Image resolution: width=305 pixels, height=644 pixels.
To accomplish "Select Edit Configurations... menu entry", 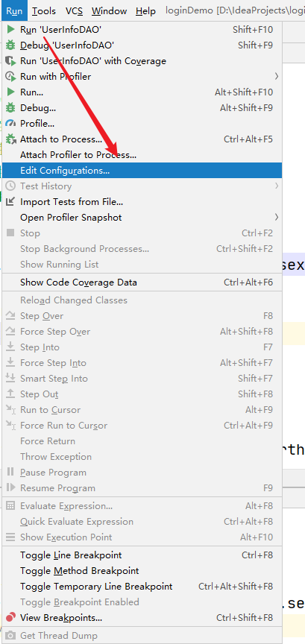I will [142, 171].
